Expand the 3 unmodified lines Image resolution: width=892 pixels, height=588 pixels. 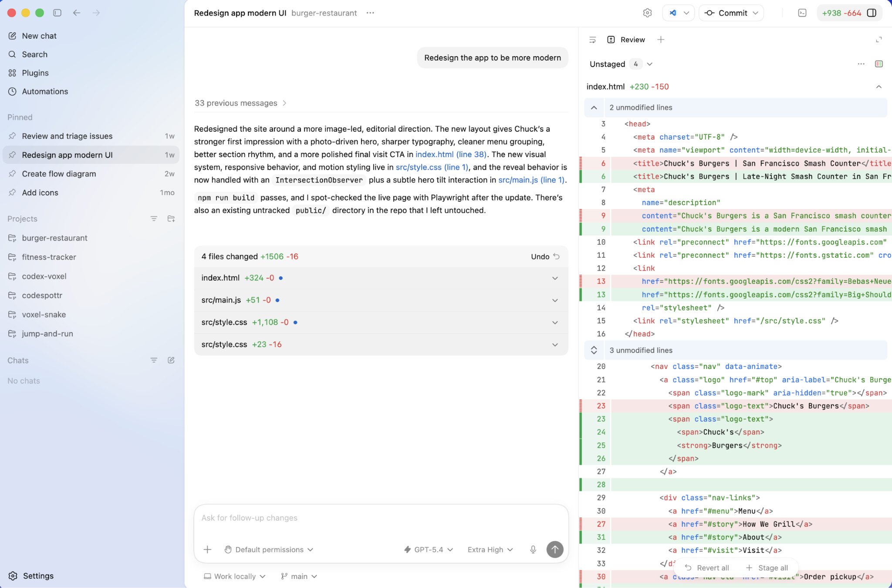pos(594,350)
